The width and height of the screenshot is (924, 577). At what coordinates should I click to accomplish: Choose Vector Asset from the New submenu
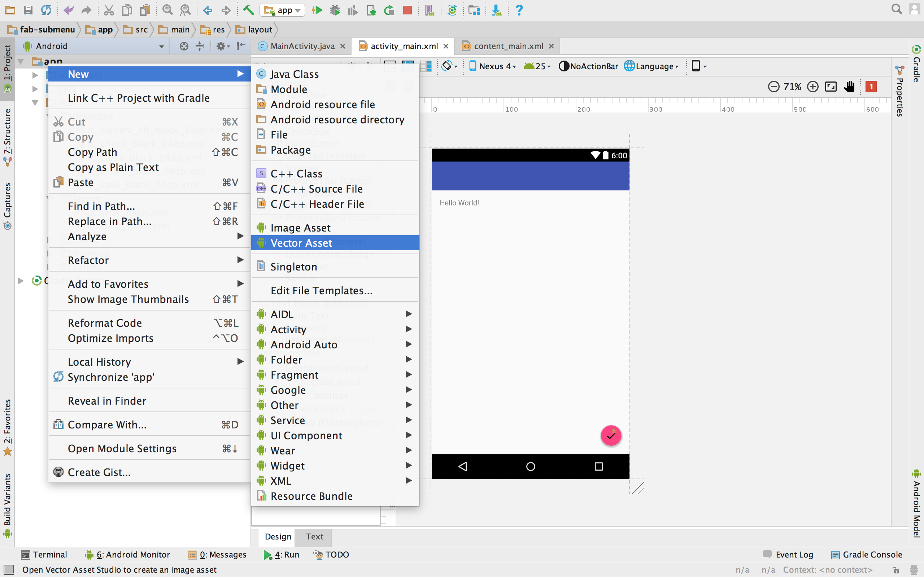(301, 243)
